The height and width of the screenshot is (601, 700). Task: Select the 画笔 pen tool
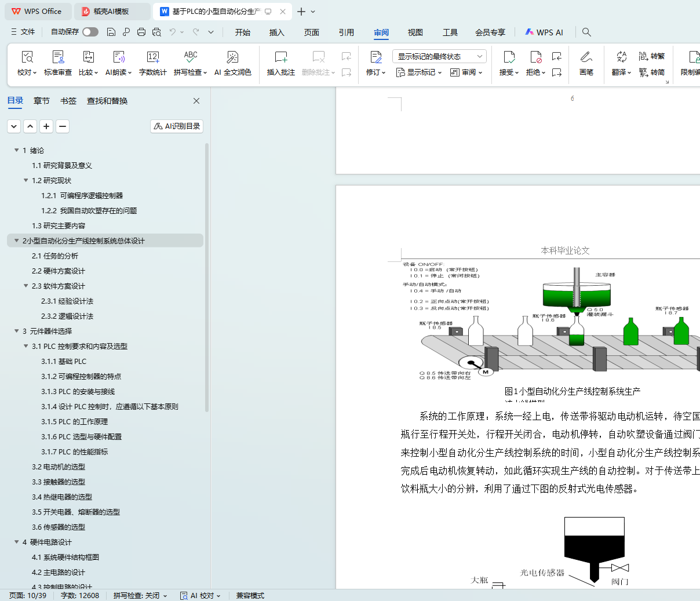pos(586,63)
